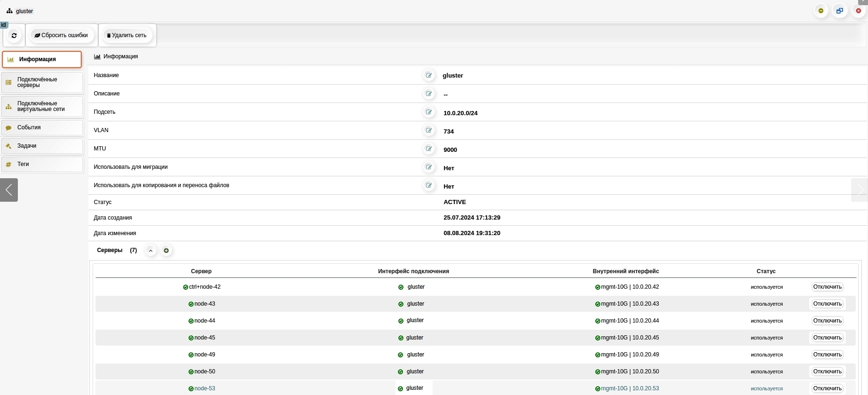
Task: Отключить server ctrl+node-42
Action: pyautogui.click(x=827, y=287)
